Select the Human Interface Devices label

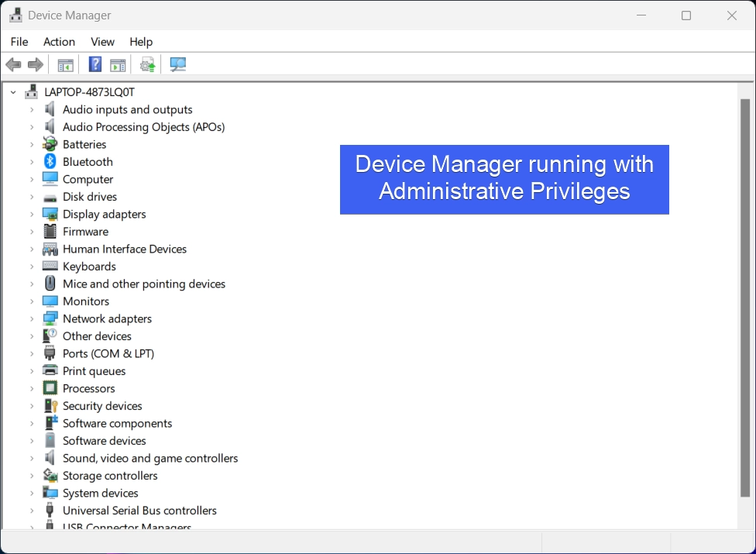point(125,249)
